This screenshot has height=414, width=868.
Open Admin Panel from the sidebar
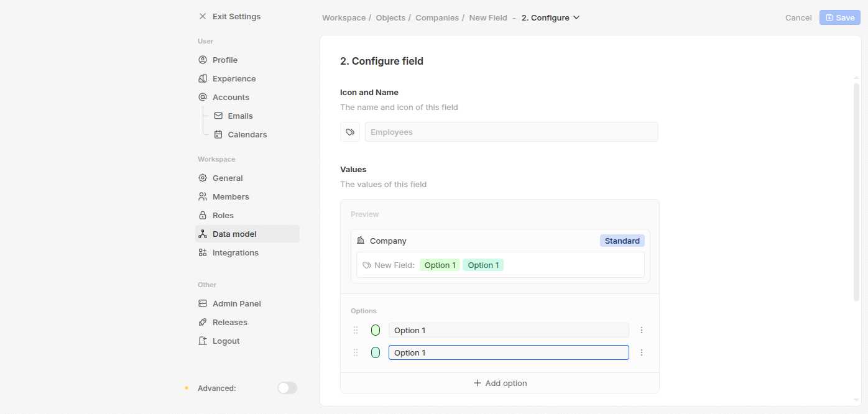pos(236,303)
